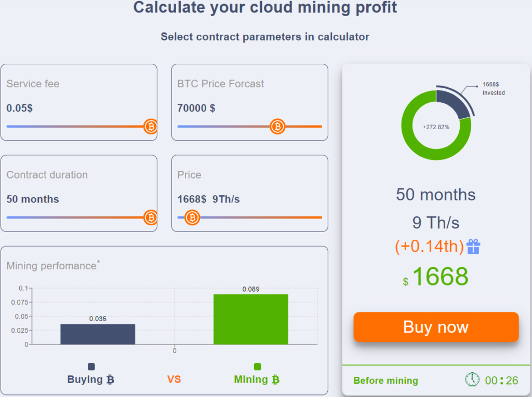This screenshot has height=397, width=532.
Task: Click the Bitcoin handle on the Price slider
Action: pos(192,218)
